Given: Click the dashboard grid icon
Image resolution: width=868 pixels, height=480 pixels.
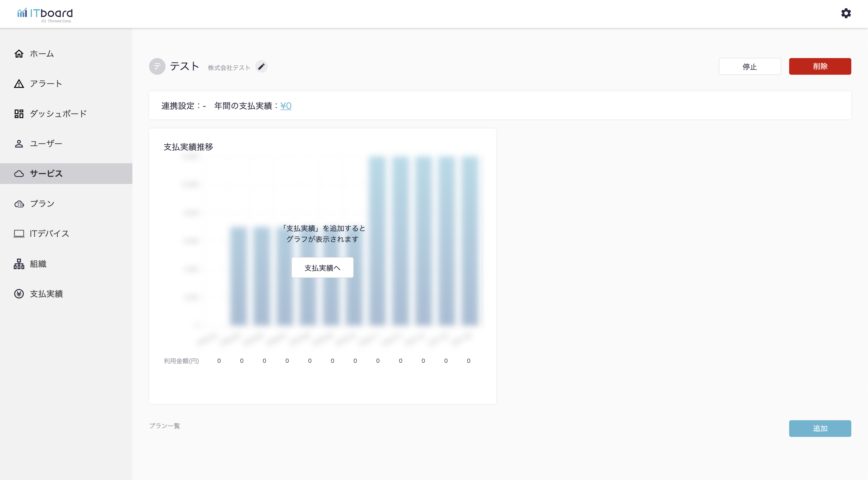Looking at the screenshot, I should pos(19,114).
